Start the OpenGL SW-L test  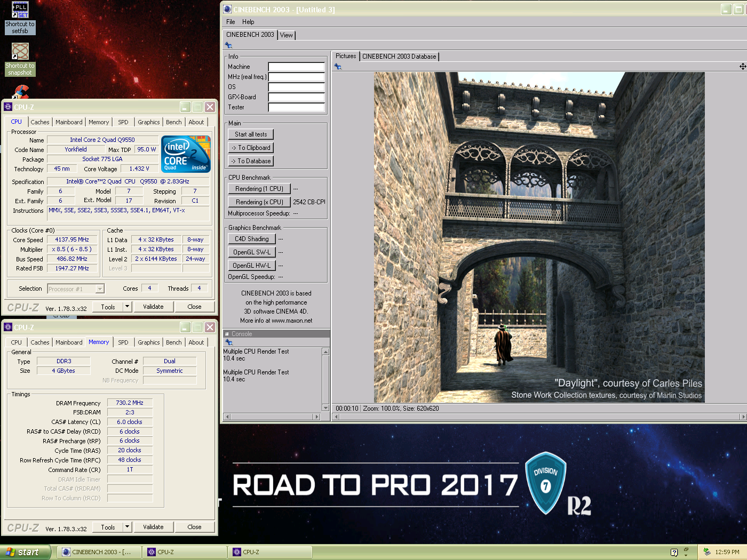point(252,252)
